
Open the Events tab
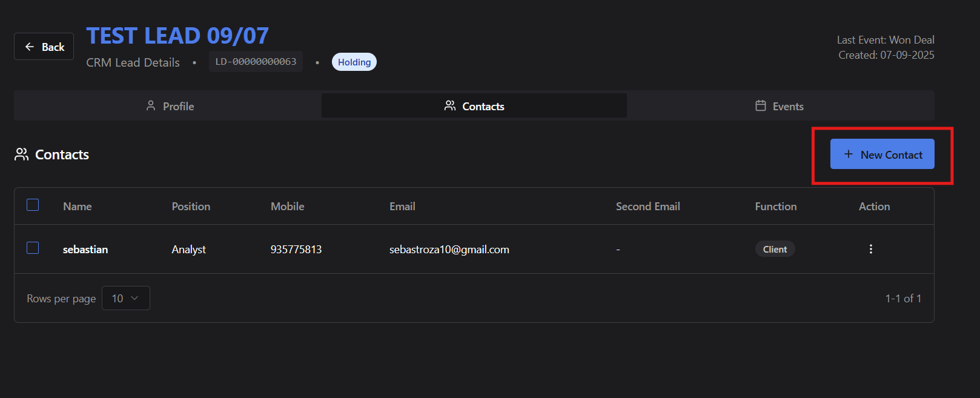(x=780, y=106)
